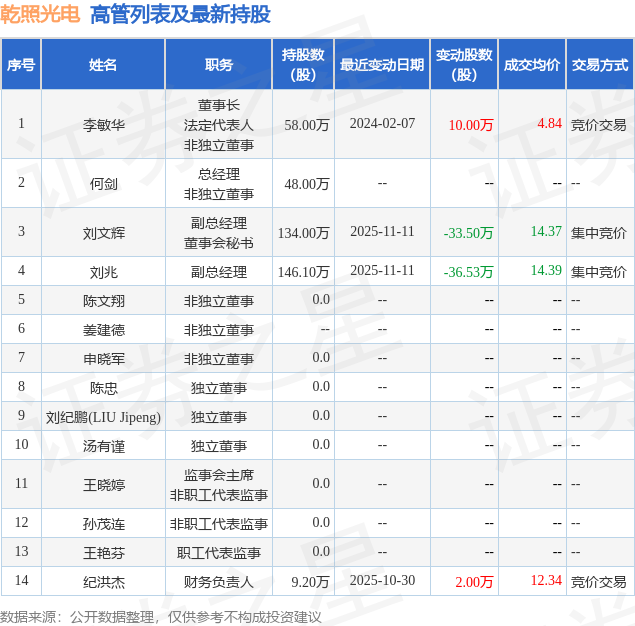Click the 乾照光电 company title

(40, 14)
